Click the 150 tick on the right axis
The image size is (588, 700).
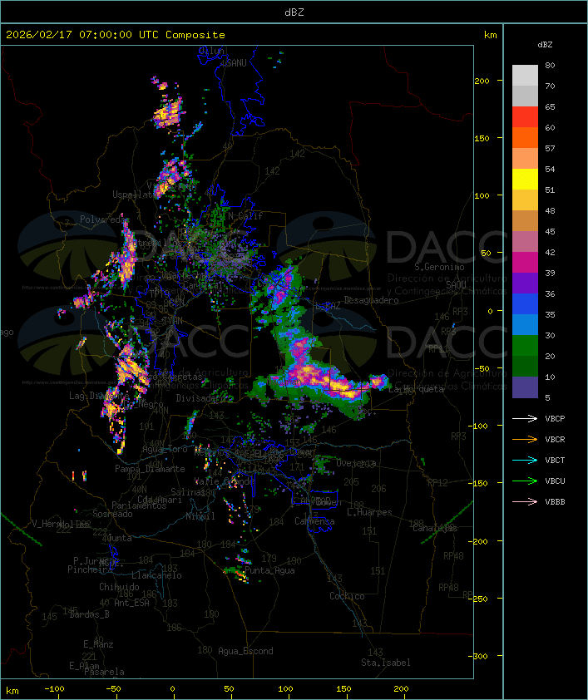(x=482, y=138)
